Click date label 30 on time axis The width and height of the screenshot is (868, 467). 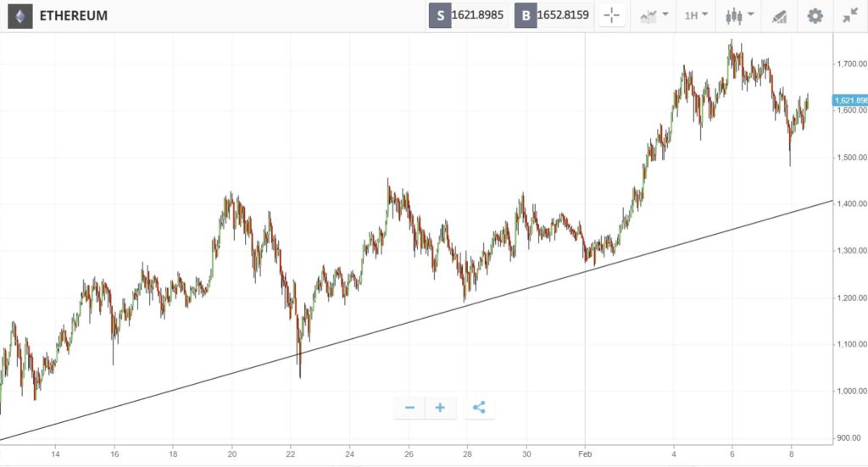(x=526, y=454)
